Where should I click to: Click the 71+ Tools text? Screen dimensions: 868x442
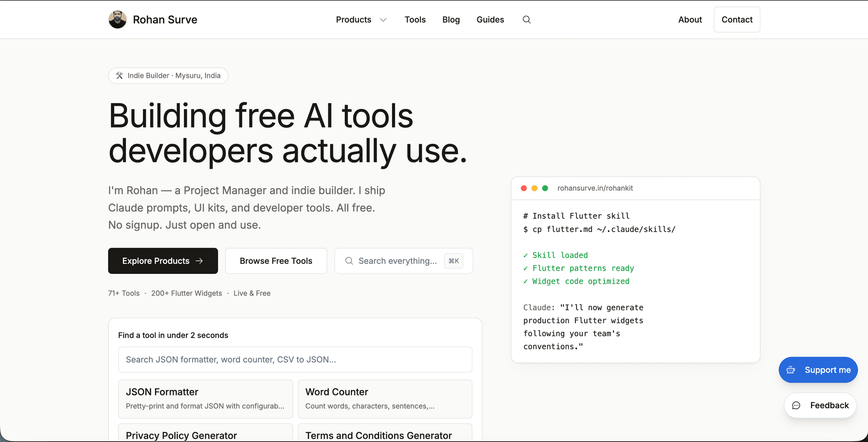tap(124, 293)
